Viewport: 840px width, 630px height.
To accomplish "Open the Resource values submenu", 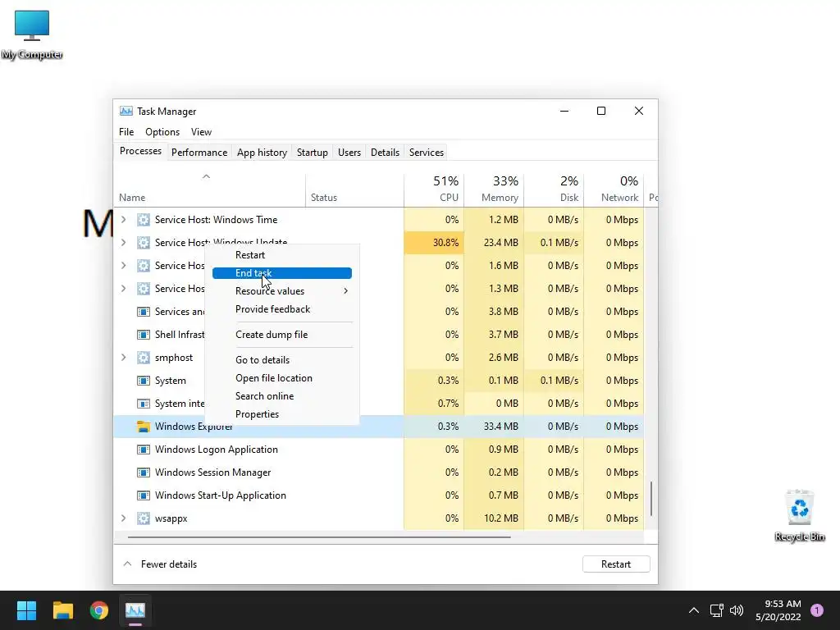I will coord(282,291).
